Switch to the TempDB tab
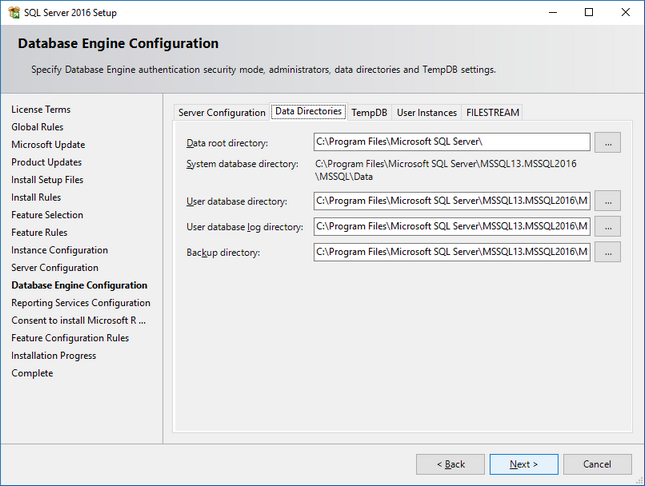Viewport: 645px width, 486px height. click(x=369, y=112)
